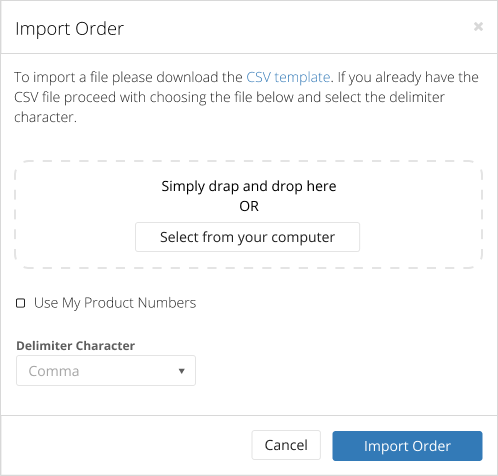Click inside the dashed drop zone area
The width and height of the screenshot is (498, 476).
click(x=249, y=215)
